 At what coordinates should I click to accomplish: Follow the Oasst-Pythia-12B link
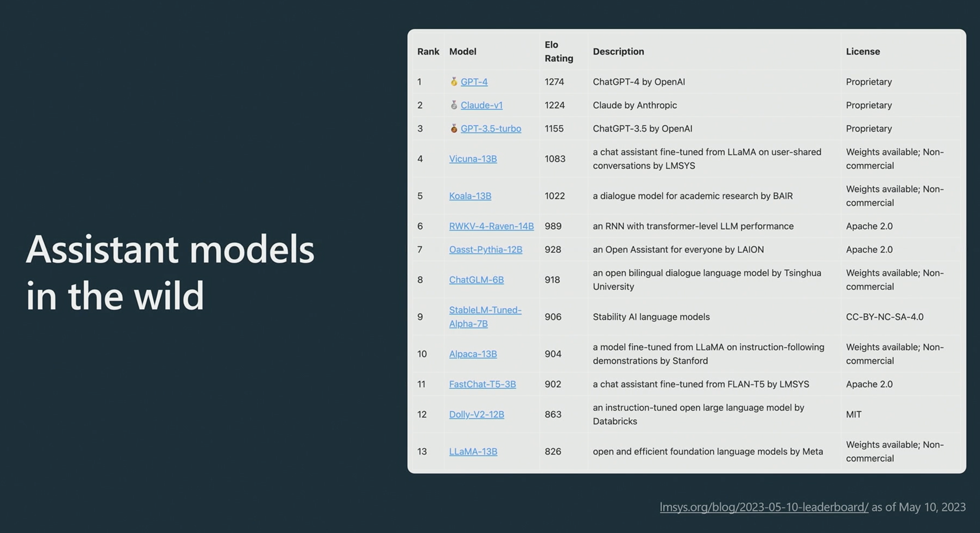click(486, 250)
